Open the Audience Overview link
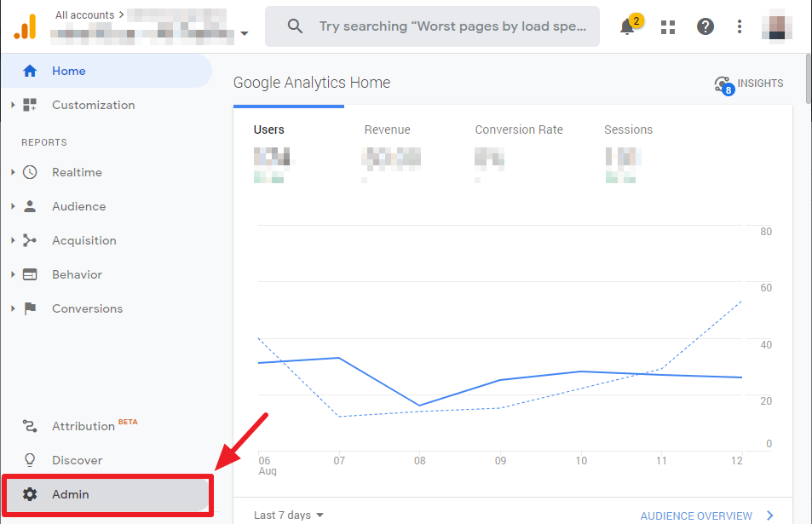Viewport: 812px width, 524px height. pyautogui.click(x=696, y=515)
